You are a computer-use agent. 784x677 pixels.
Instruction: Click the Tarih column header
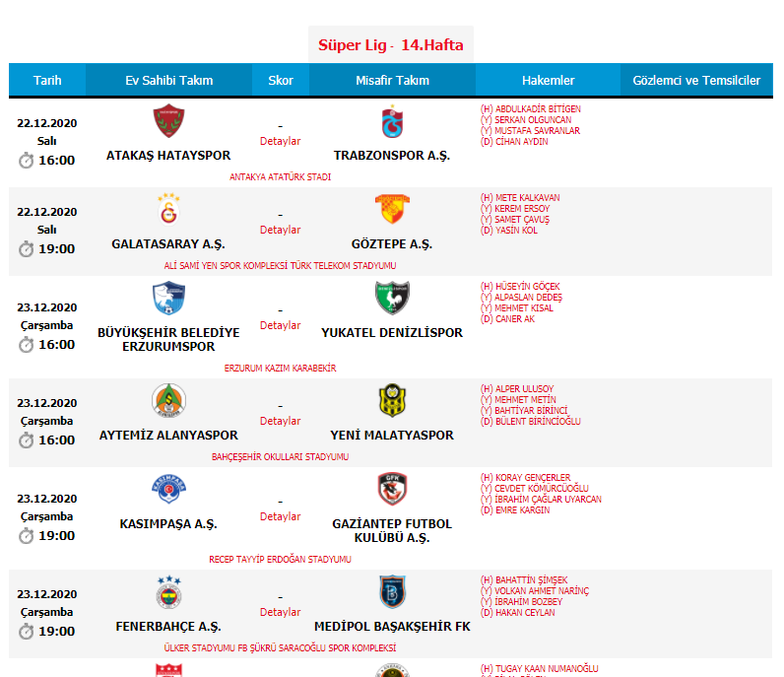47,80
